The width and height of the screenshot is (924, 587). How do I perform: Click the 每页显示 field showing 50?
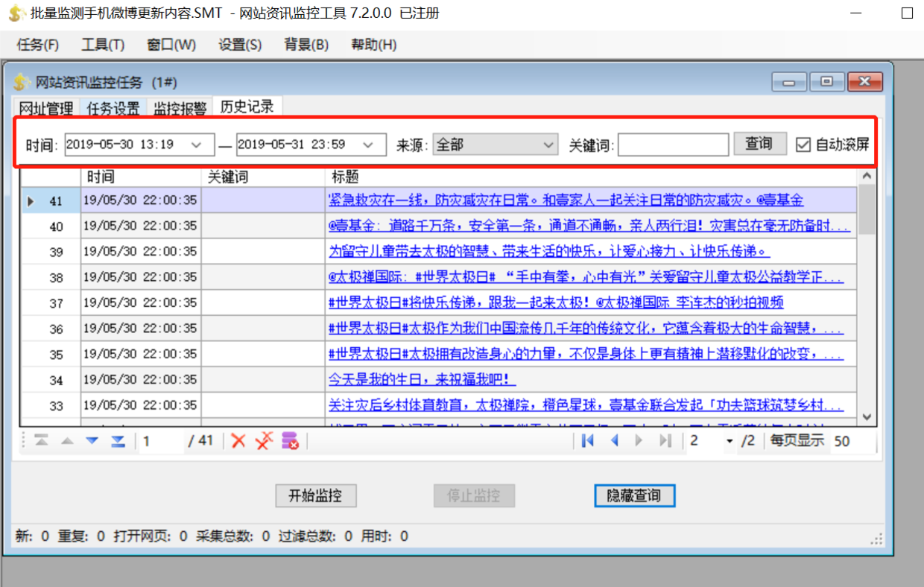(x=852, y=441)
